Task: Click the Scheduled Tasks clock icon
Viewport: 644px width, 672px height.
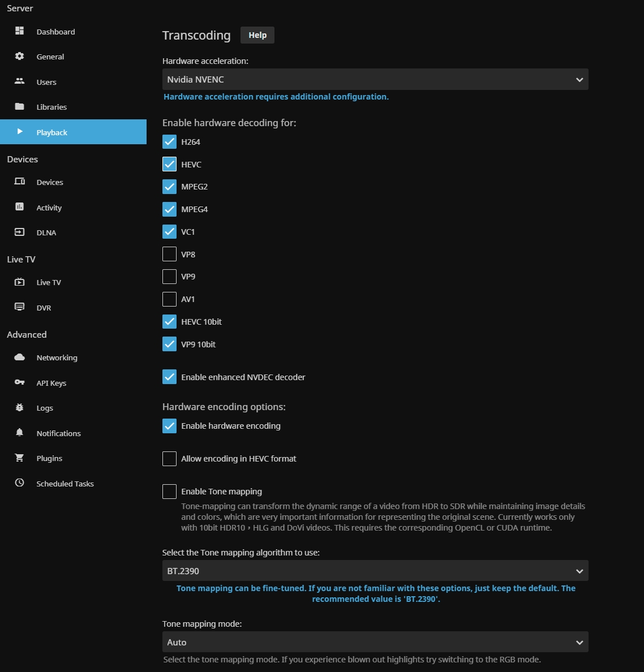Action: pos(19,483)
